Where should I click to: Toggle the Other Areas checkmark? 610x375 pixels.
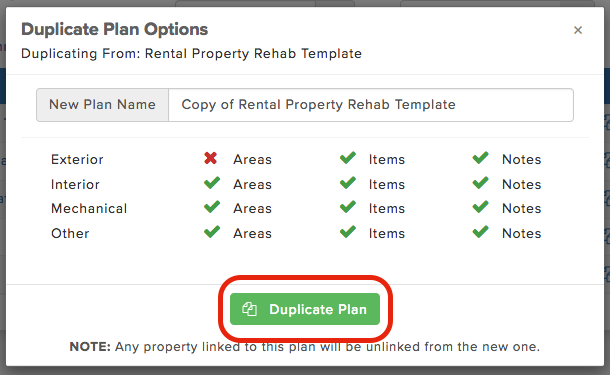tap(212, 232)
